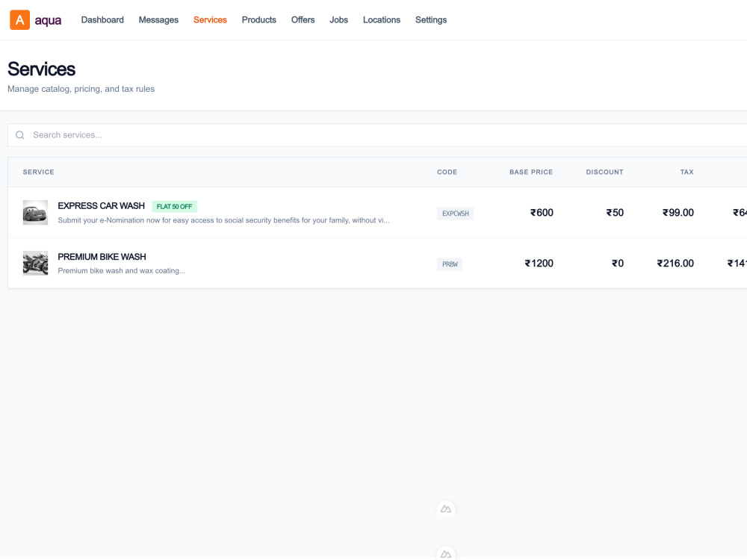Select the ₹216.00 tax cell
The height and width of the screenshot is (560, 747).
[675, 264]
